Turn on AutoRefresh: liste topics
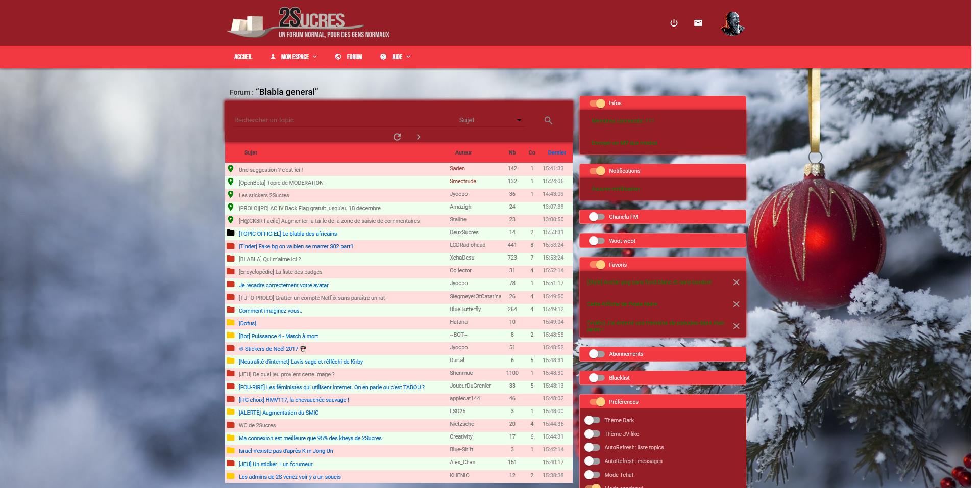The width and height of the screenshot is (980, 488). (592, 447)
